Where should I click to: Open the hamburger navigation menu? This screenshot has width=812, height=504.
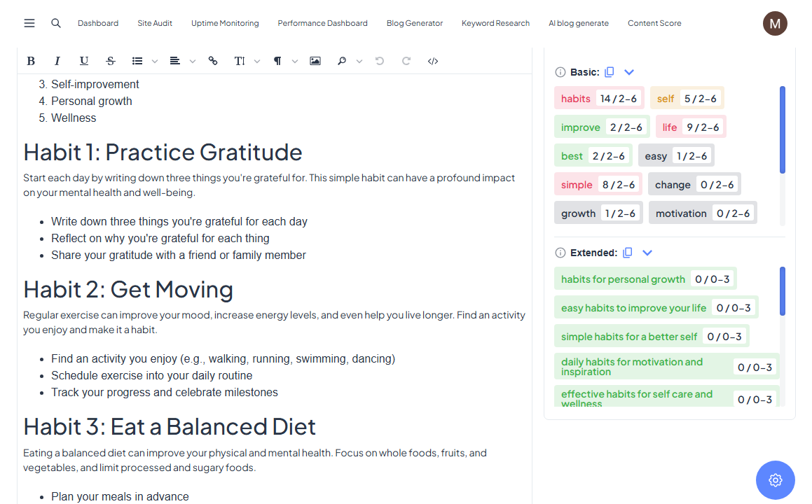pyautogui.click(x=29, y=23)
